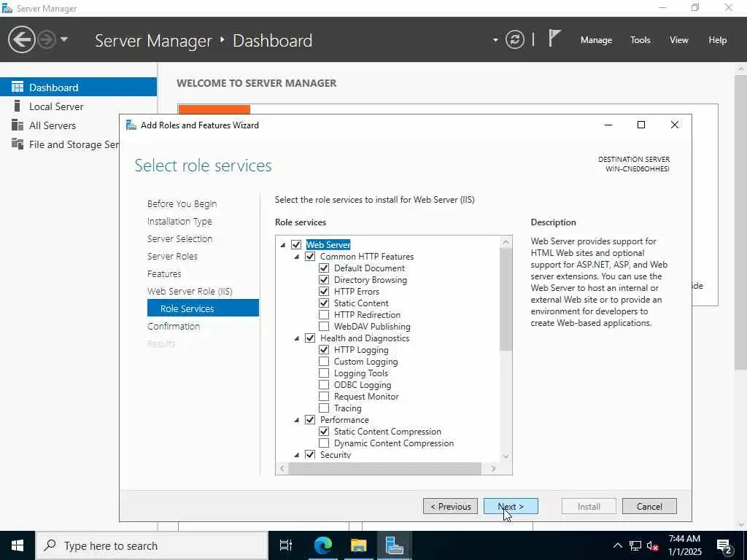Uncheck Static Content Compression
747x560 pixels.
coord(324,432)
